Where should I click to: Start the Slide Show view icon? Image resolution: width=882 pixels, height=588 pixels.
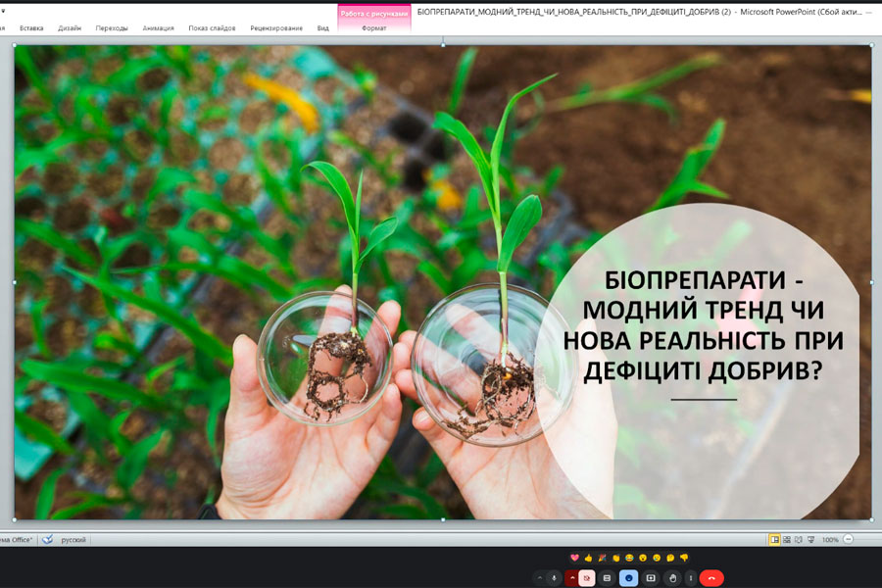(811, 540)
